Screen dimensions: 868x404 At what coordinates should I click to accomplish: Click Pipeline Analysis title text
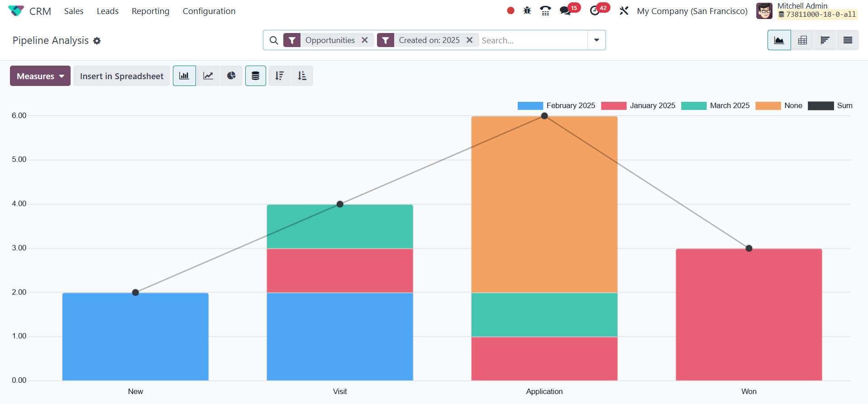tap(51, 41)
